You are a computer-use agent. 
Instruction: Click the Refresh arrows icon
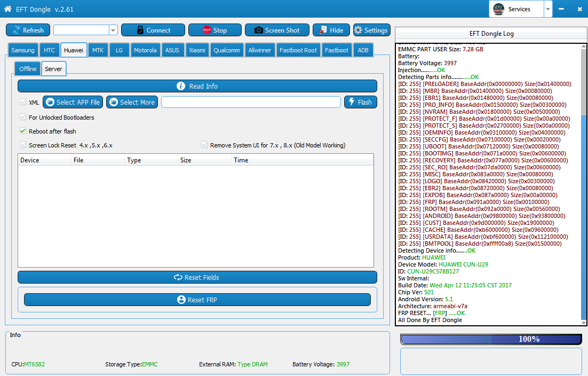coord(16,30)
